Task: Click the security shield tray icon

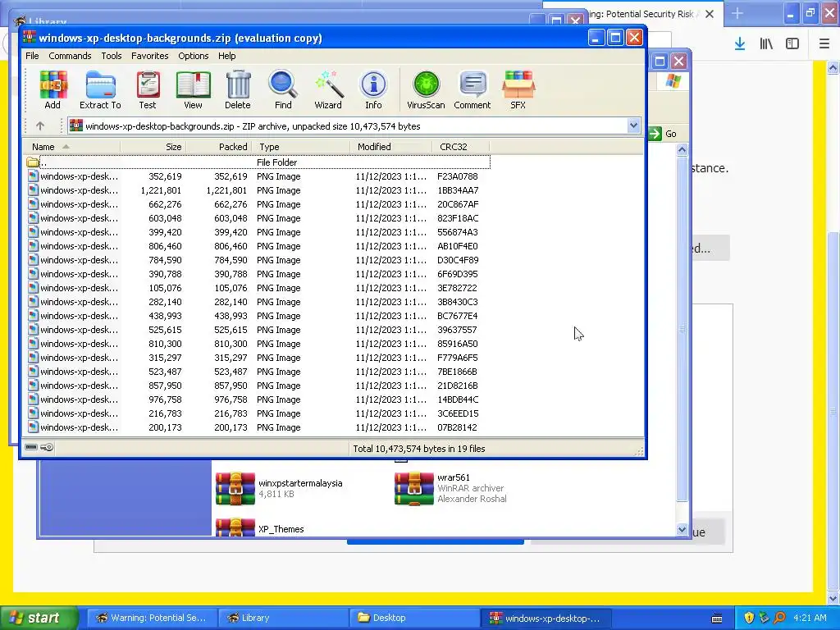Action: 749,618
